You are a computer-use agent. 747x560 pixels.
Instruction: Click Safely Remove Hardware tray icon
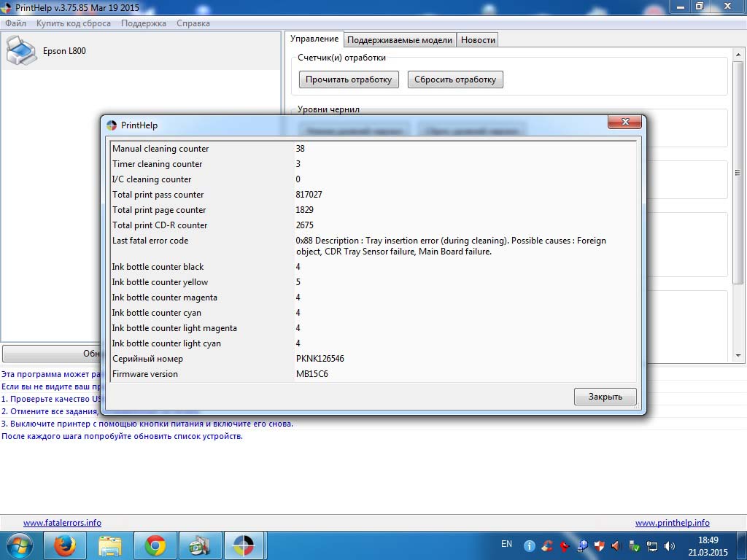[x=634, y=545]
